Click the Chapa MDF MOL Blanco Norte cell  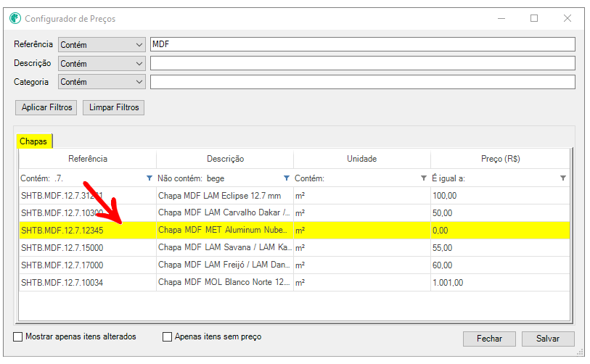click(x=225, y=282)
